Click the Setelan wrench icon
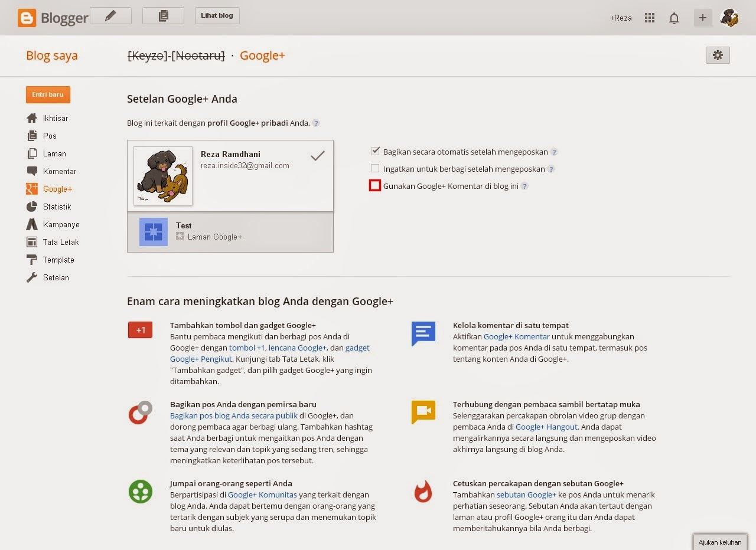Viewport: 756px width, 550px height. pyautogui.click(x=32, y=277)
